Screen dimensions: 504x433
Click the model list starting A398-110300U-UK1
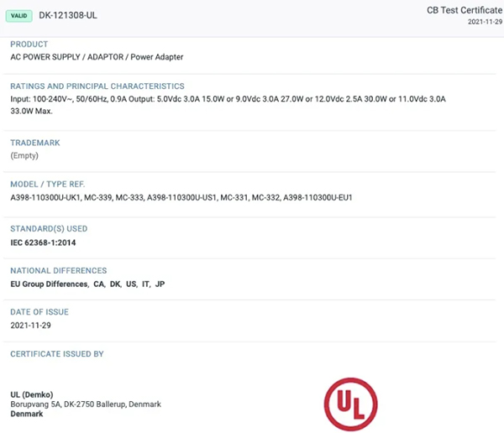181,197
